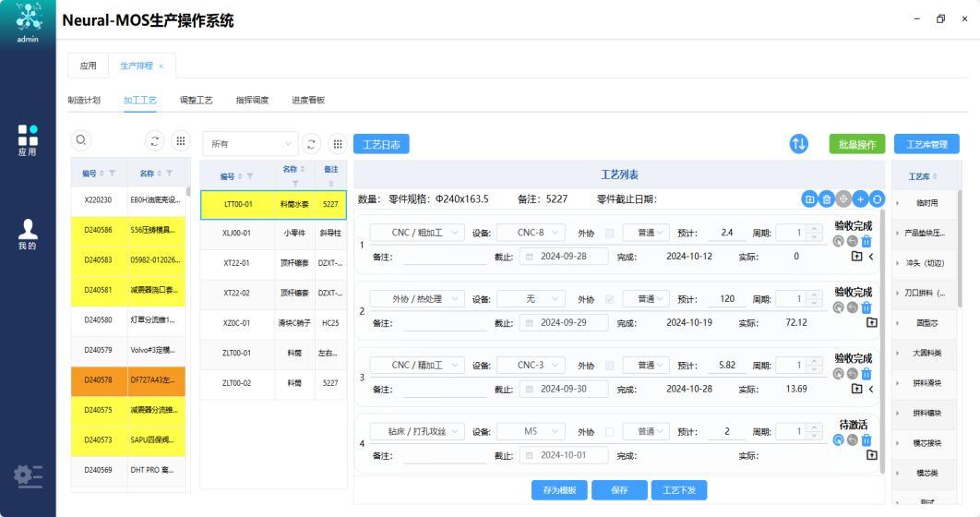This screenshot has height=517, width=980.
Task: Click the search magnifier icon in left panel
Action: pos(82,140)
